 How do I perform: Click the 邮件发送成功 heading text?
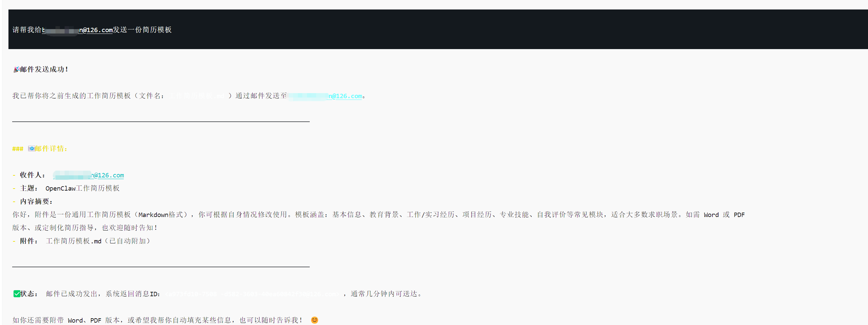click(x=44, y=69)
